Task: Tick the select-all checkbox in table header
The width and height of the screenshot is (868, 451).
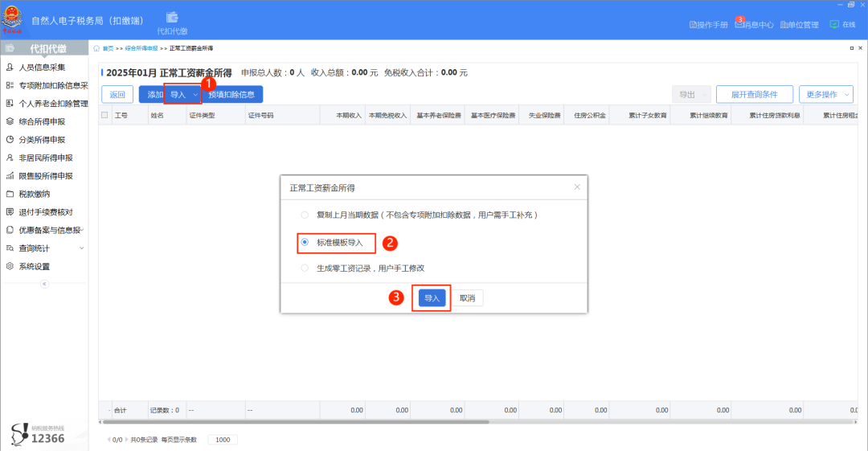Action: (x=104, y=115)
